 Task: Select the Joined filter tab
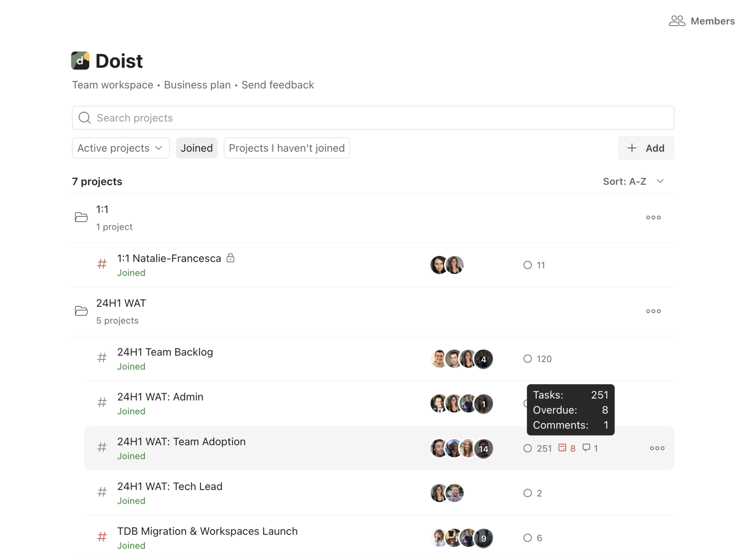point(196,148)
